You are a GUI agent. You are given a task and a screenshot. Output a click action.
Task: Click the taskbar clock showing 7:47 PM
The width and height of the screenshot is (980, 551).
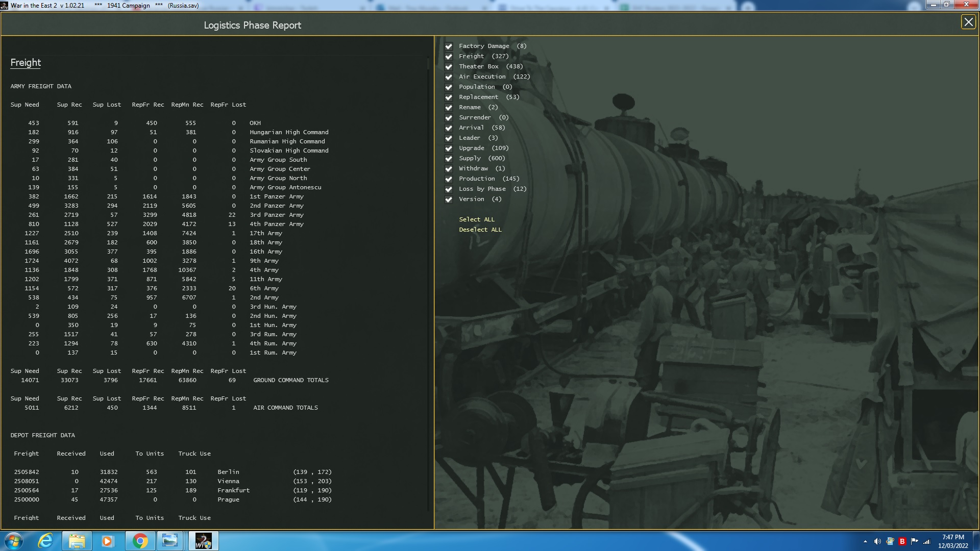[x=953, y=541]
